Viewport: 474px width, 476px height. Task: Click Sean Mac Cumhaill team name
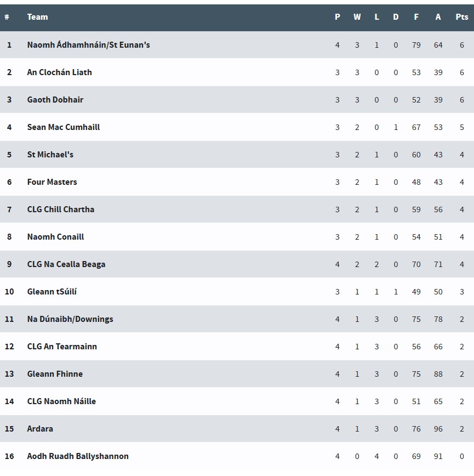click(x=64, y=127)
